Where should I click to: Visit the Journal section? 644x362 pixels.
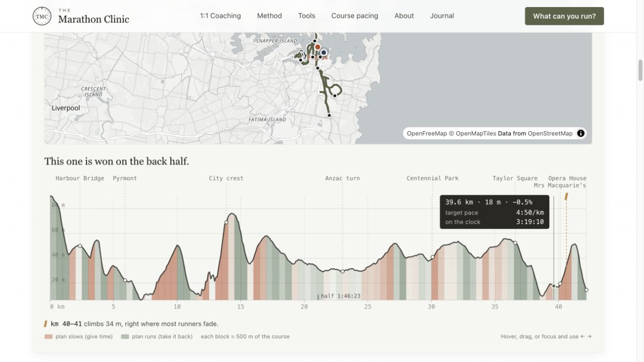[x=442, y=16]
